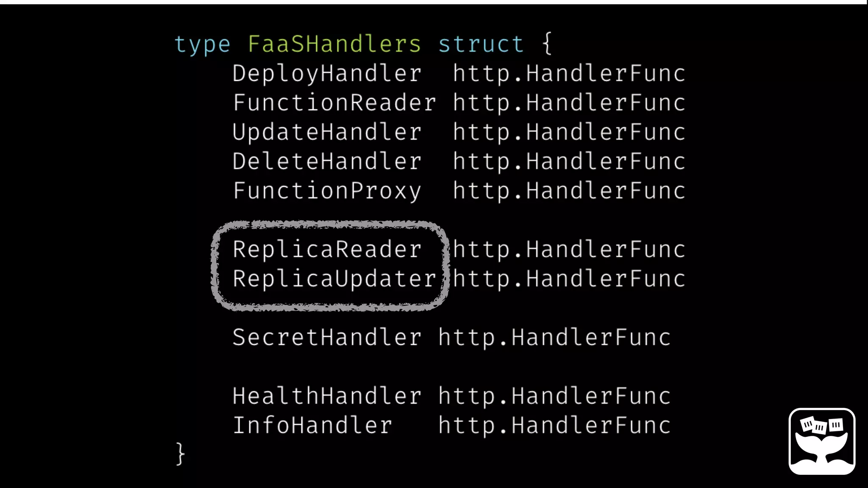Click the DeployHandler field name
Screen dimensions: 868x488
(327, 74)
